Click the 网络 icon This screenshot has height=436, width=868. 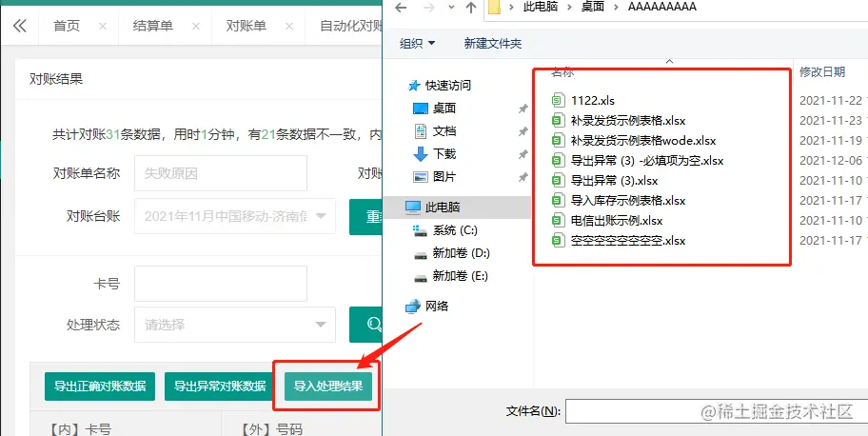413,306
